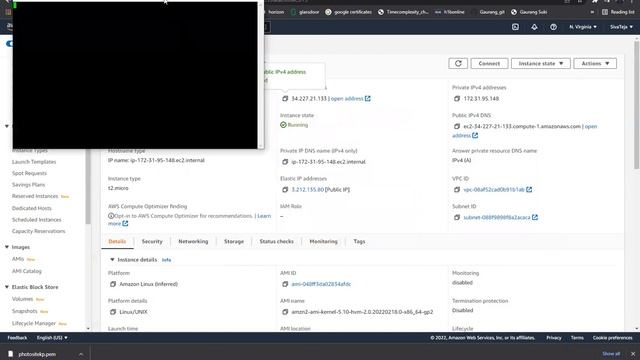
Task: Open the elastic IP 3.212.135.80 link
Action: tap(307, 190)
